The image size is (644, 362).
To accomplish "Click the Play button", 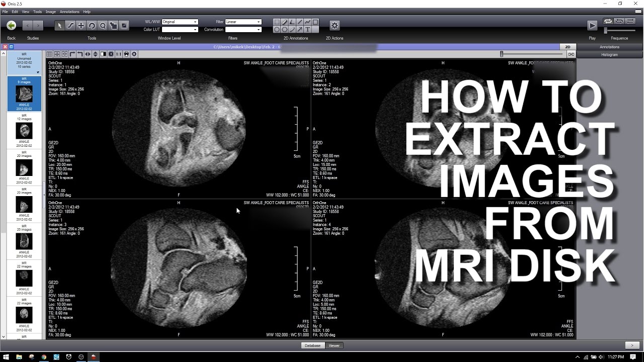I will tap(592, 26).
